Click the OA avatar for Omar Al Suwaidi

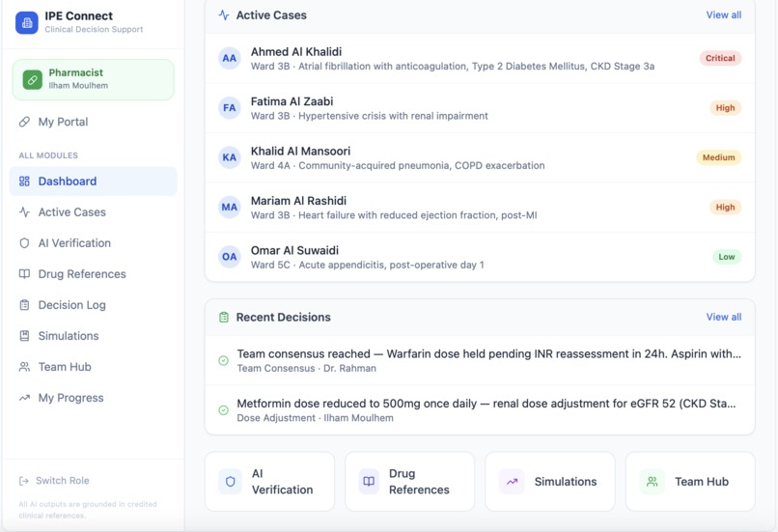tap(229, 257)
